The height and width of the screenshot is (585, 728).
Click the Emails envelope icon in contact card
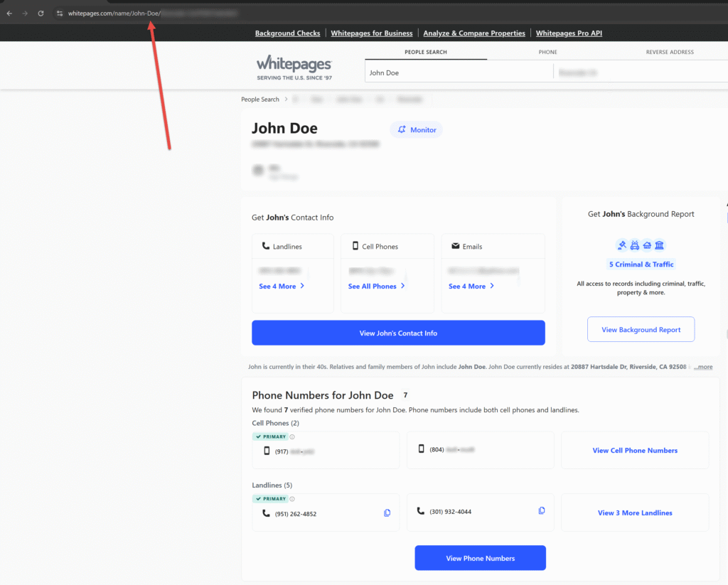(456, 246)
